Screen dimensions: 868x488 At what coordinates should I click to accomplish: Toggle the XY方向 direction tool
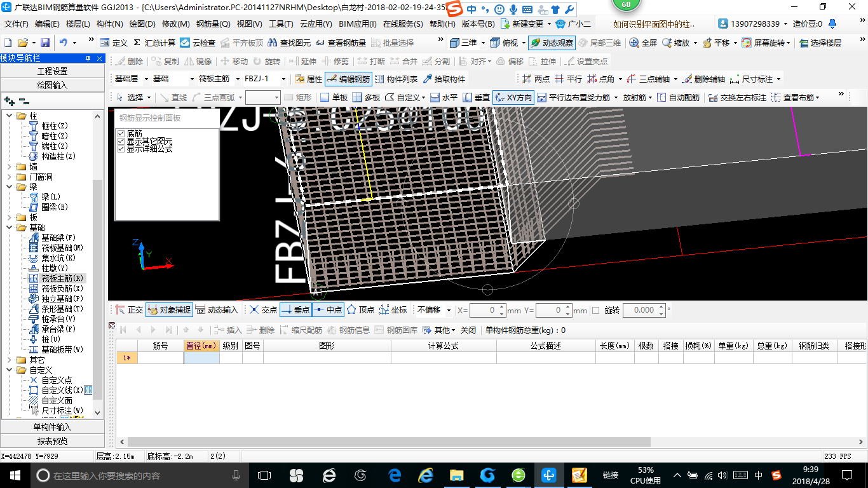click(513, 97)
